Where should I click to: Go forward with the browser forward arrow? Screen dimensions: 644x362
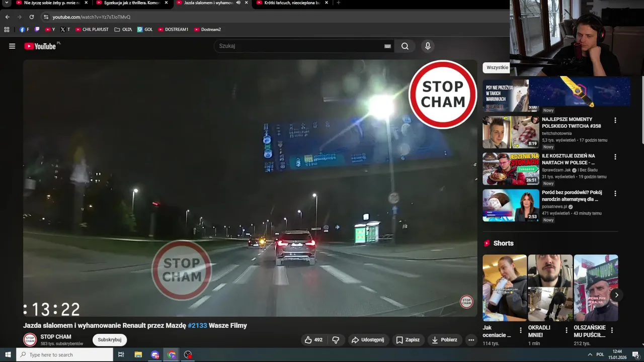(x=20, y=17)
